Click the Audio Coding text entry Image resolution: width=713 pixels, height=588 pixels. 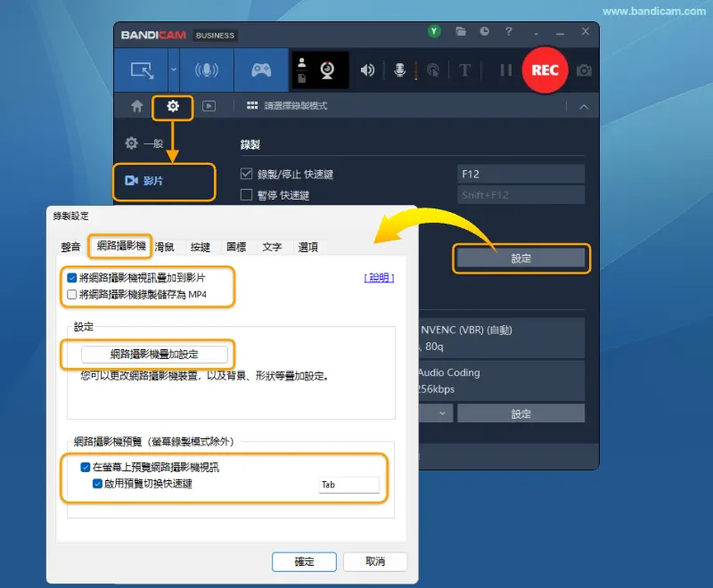449,372
